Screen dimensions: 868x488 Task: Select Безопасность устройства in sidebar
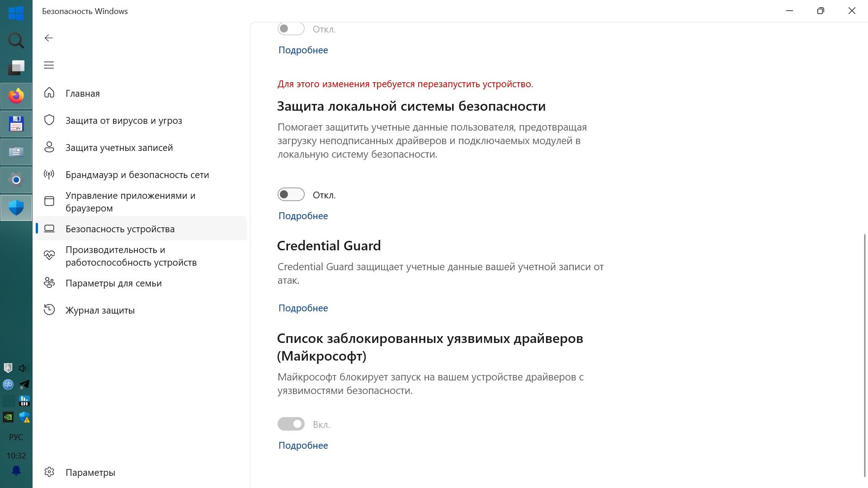point(120,229)
